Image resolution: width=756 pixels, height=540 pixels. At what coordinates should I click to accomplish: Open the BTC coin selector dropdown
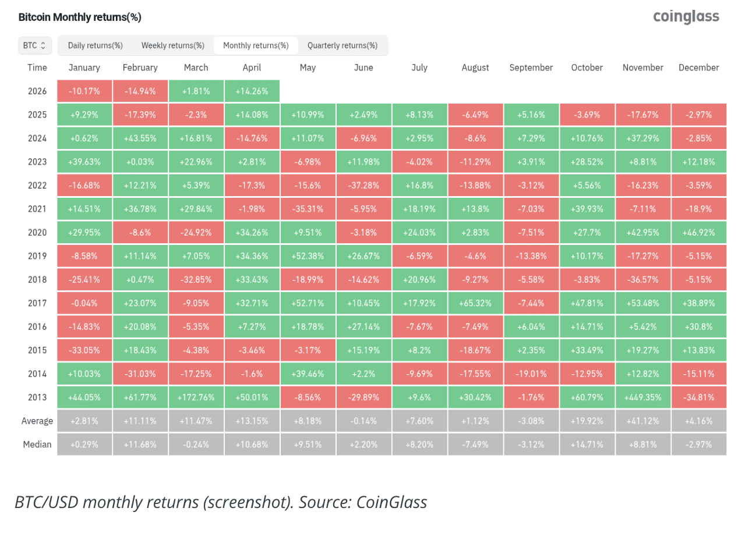pyautogui.click(x=34, y=45)
